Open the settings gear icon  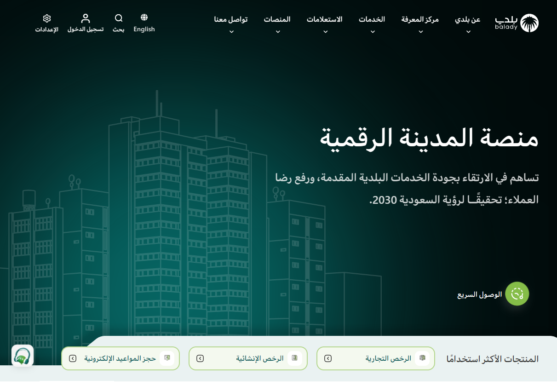coord(47,18)
